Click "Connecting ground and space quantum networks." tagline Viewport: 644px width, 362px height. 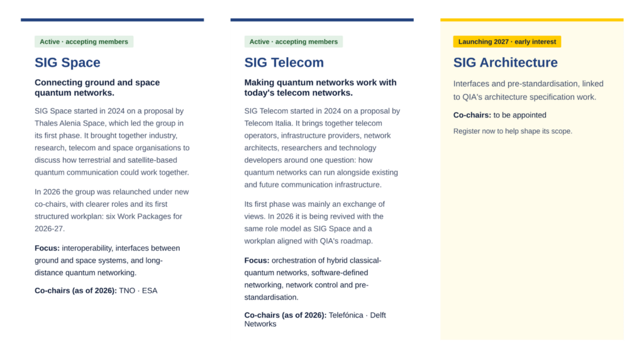coord(97,87)
